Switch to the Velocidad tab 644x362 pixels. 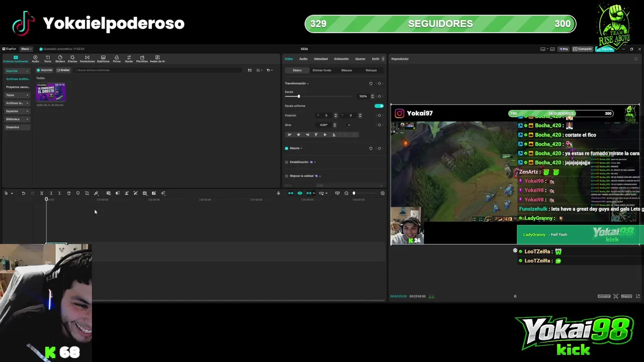coord(320,59)
